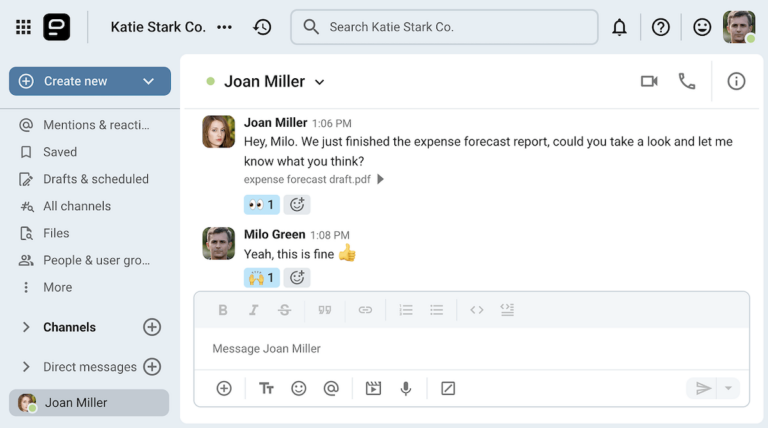
Task: Insert numbered list
Action: [406, 310]
